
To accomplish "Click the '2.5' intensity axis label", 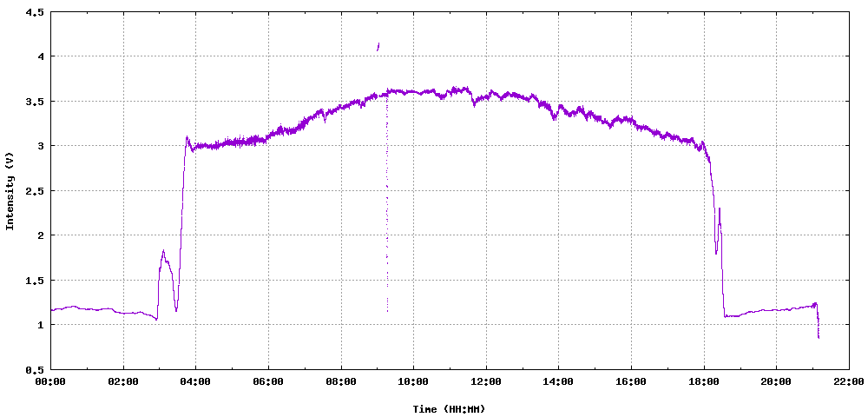I will coord(35,191).
